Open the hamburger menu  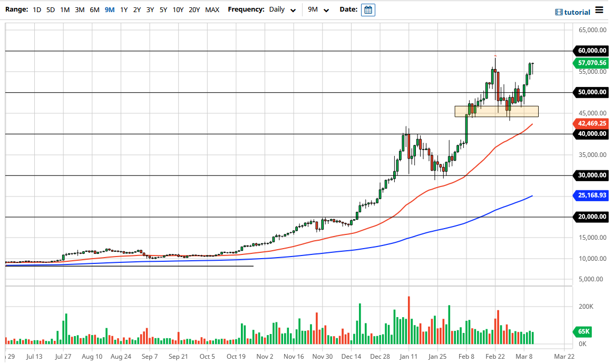(x=600, y=9)
